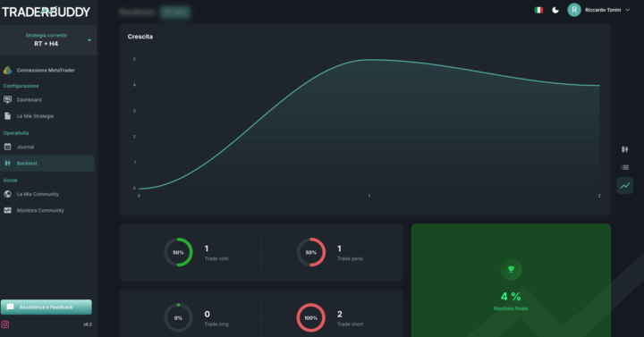The image size is (644, 337).
Task: Select the growth chart view icon
Action: [x=624, y=186]
